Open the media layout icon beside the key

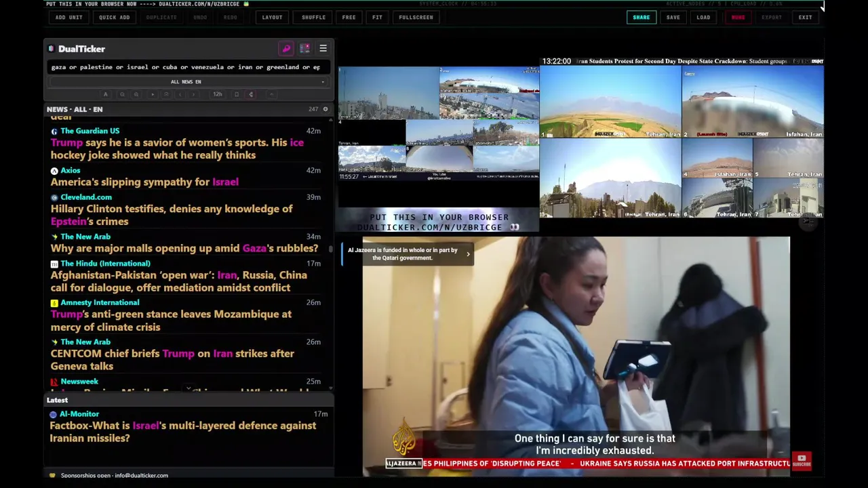pos(304,49)
